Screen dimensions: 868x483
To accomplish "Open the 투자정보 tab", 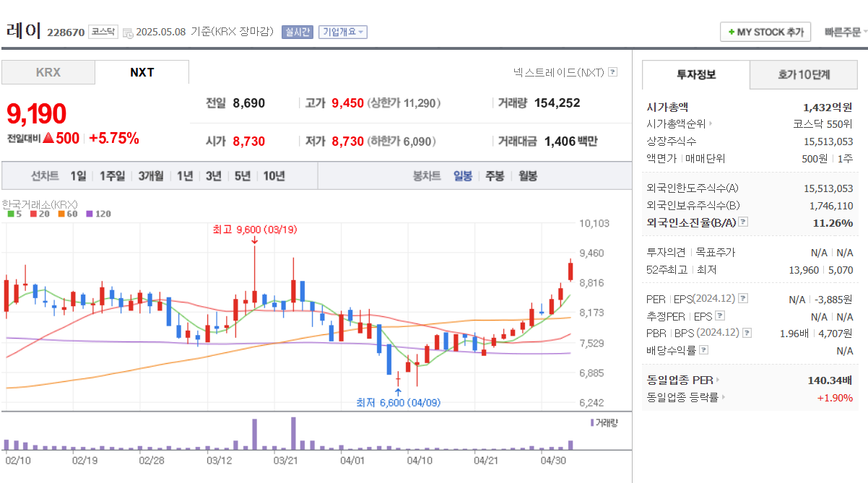I will [696, 74].
